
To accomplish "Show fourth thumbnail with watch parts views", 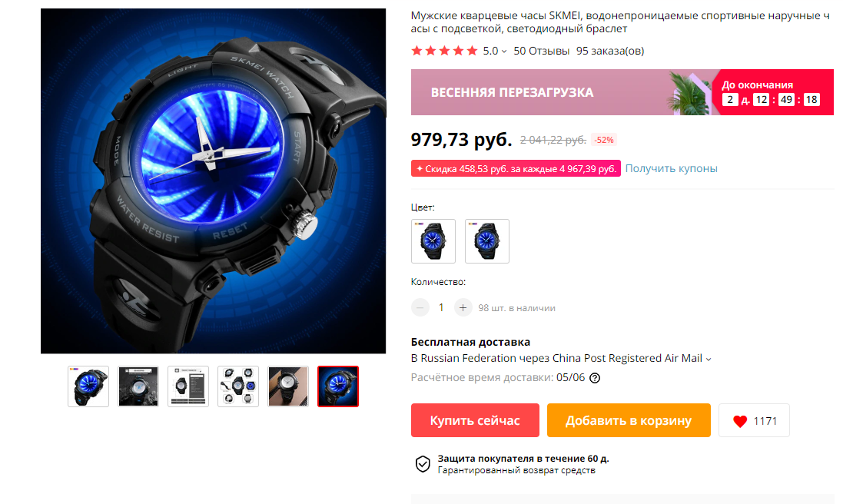I will (x=238, y=386).
